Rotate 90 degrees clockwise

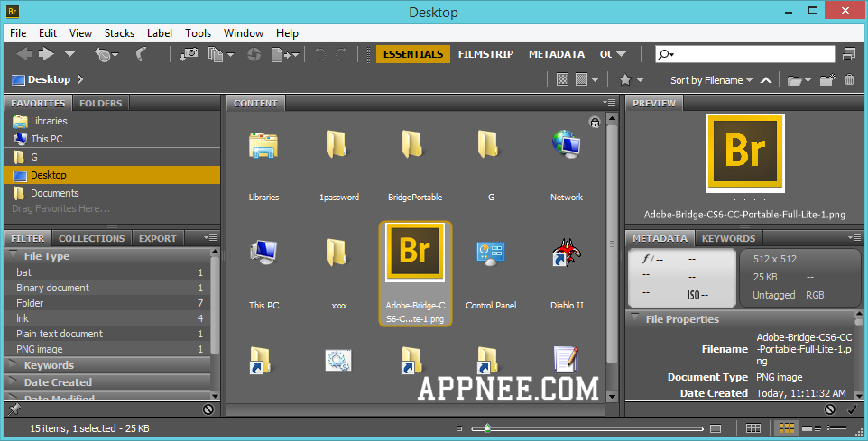(x=342, y=54)
